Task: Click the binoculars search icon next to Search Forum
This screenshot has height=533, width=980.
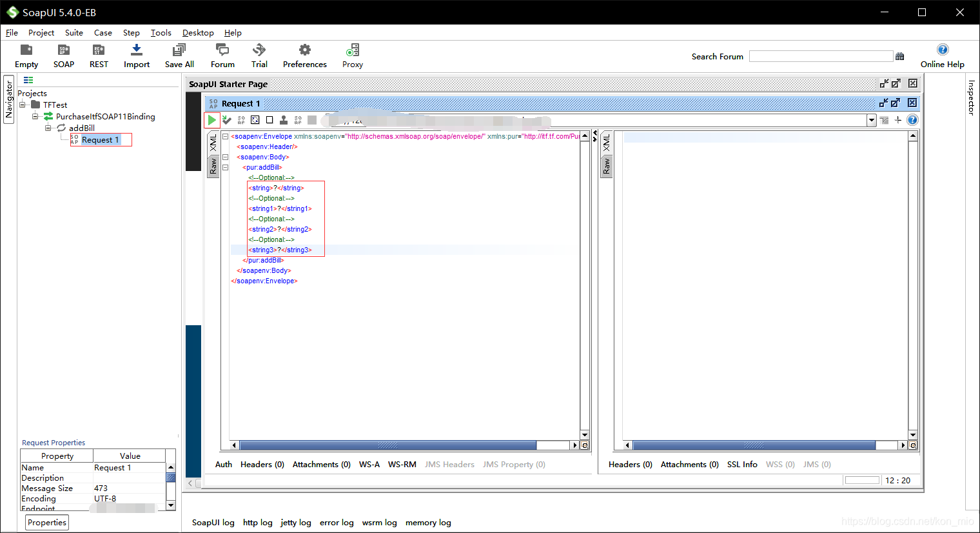Action: coord(900,57)
